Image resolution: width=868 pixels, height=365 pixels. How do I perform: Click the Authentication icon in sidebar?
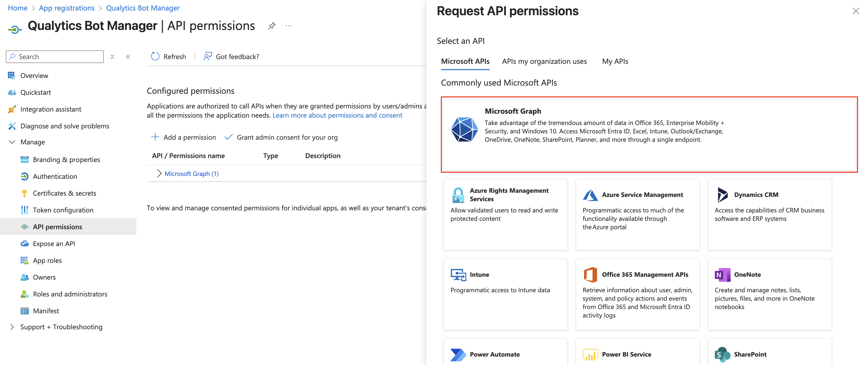[x=25, y=176]
